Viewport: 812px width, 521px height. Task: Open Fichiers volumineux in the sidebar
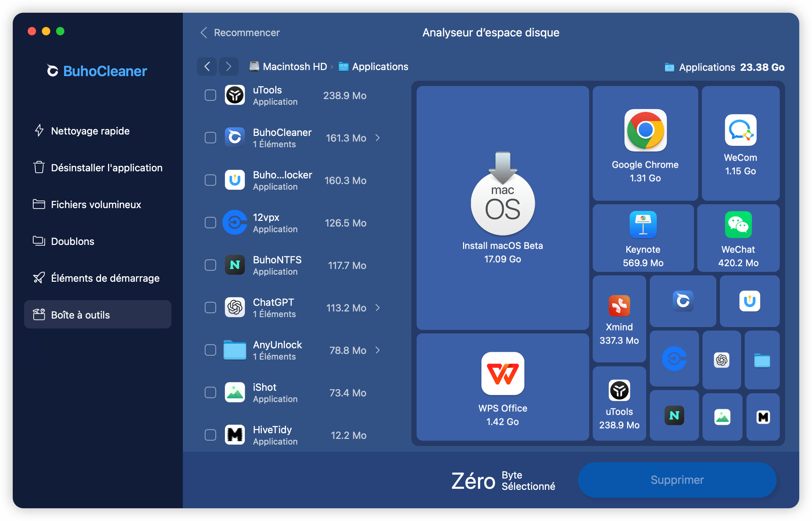(98, 205)
